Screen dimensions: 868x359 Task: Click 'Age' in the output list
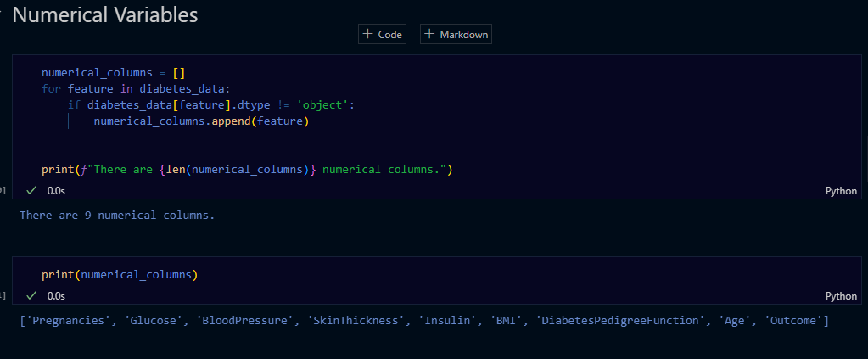tap(736, 320)
